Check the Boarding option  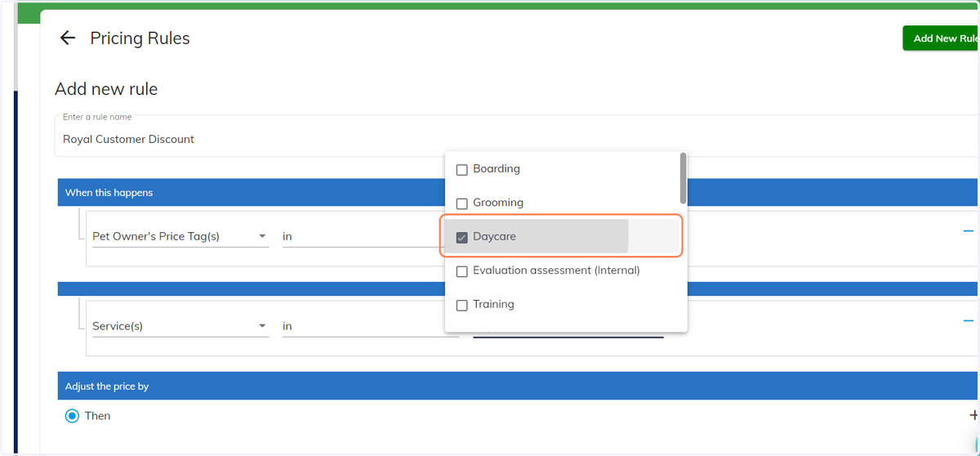coord(461,170)
